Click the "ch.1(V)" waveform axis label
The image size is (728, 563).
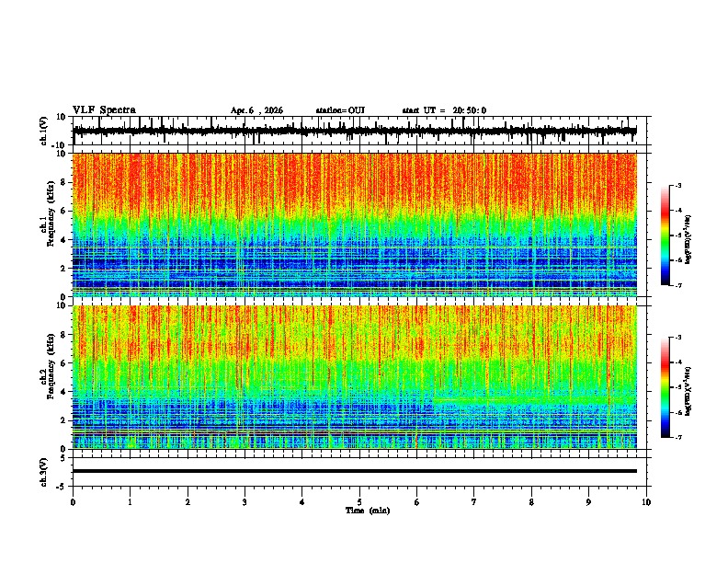44,131
